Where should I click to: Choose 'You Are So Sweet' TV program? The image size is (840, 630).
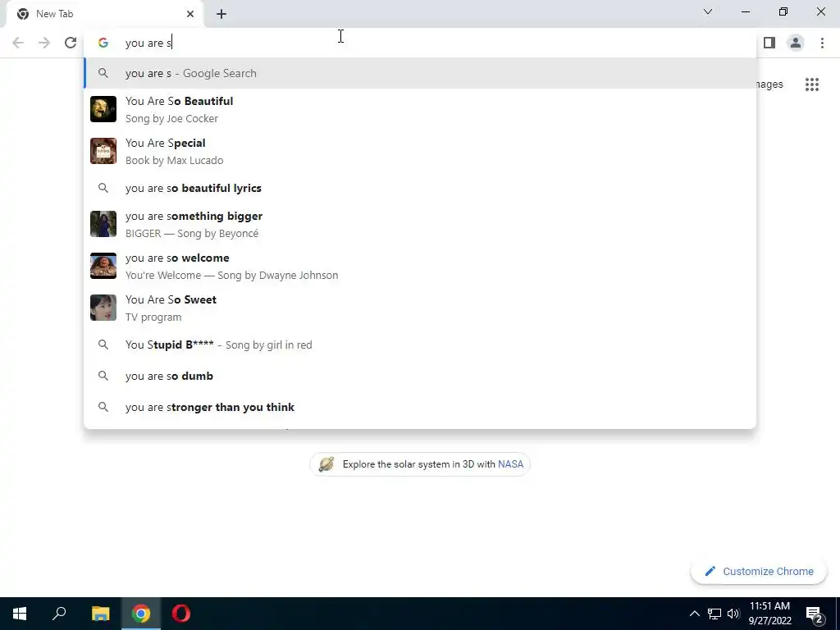tap(420, 308)
